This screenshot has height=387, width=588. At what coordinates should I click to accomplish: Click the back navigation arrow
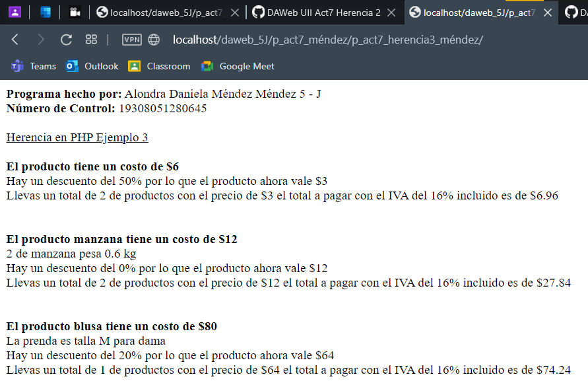click(x=15, y=40)
